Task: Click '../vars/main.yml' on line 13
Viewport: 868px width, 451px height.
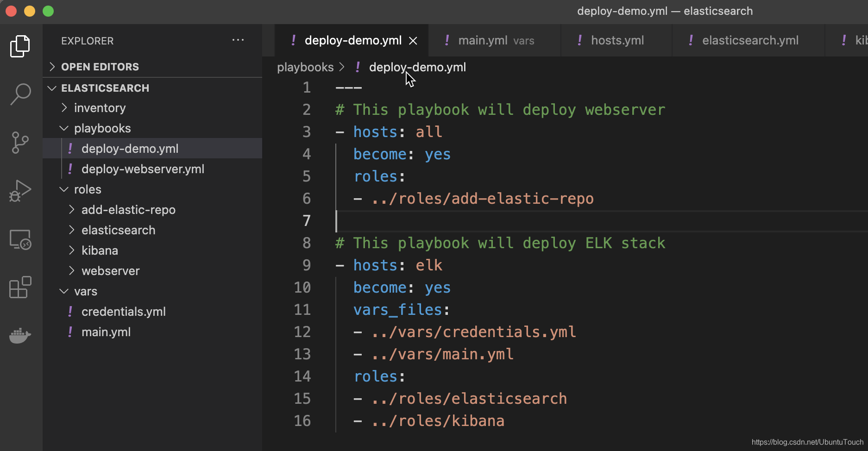Action: tap(442, 354)
